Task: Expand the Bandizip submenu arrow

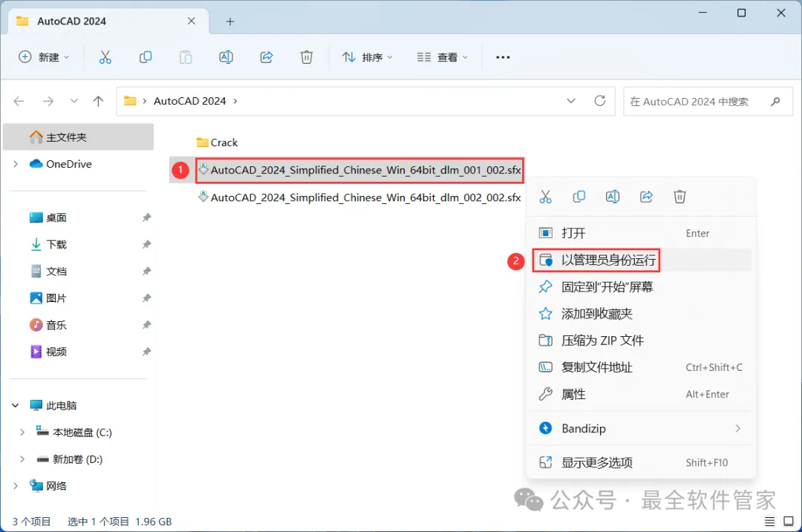Action: coord(737,428)
